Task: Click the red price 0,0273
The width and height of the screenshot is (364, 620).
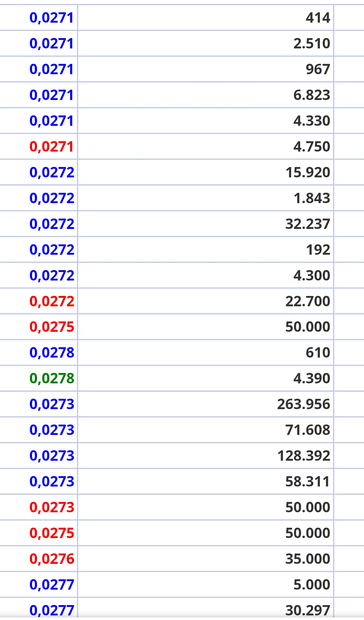Action: click(52, 507)
